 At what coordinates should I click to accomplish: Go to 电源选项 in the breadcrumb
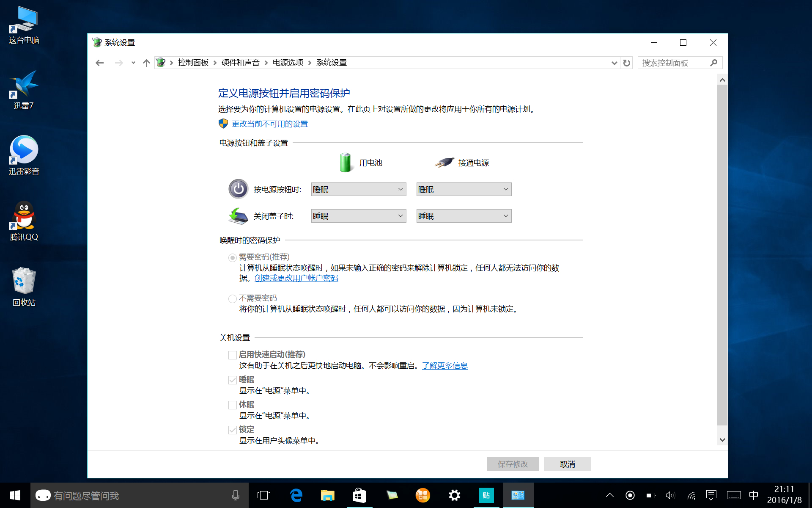[288, 63]
